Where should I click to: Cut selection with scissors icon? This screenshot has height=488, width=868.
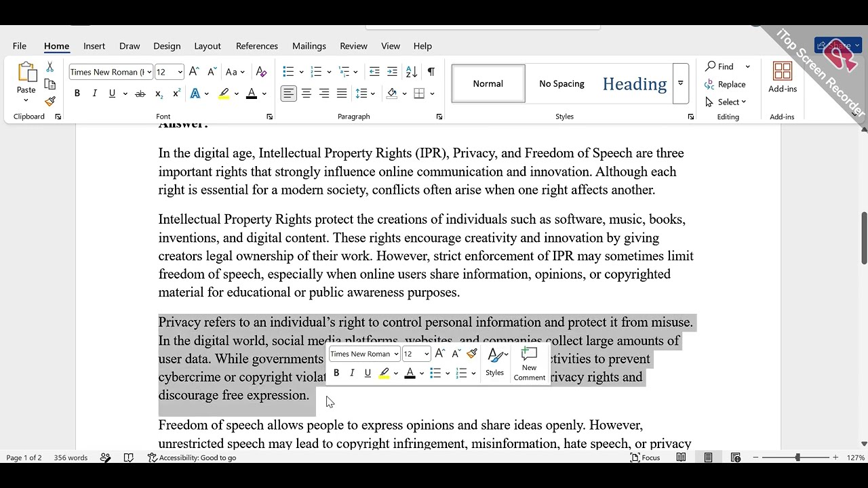50,67
